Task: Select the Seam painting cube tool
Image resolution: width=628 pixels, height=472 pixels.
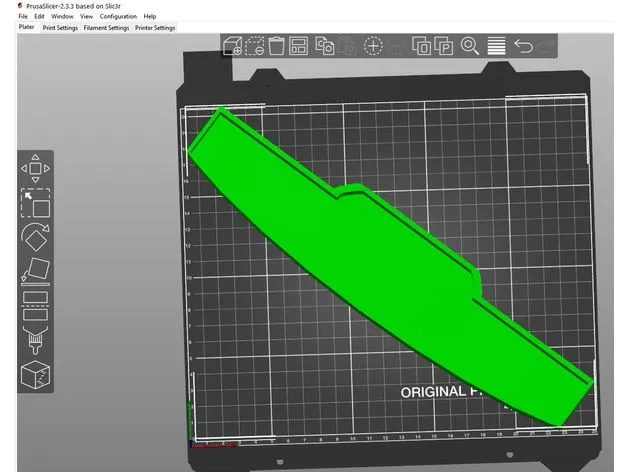Action: pos(35,375)
